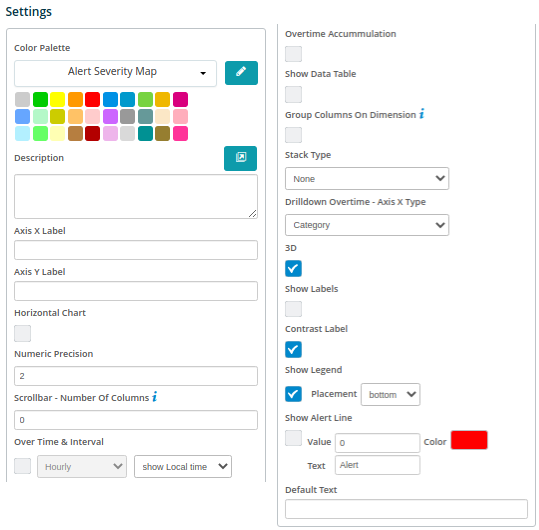Click the Axis X Label input field
Image resolution: width=539 pixels, height=530 pixels.
136,250
